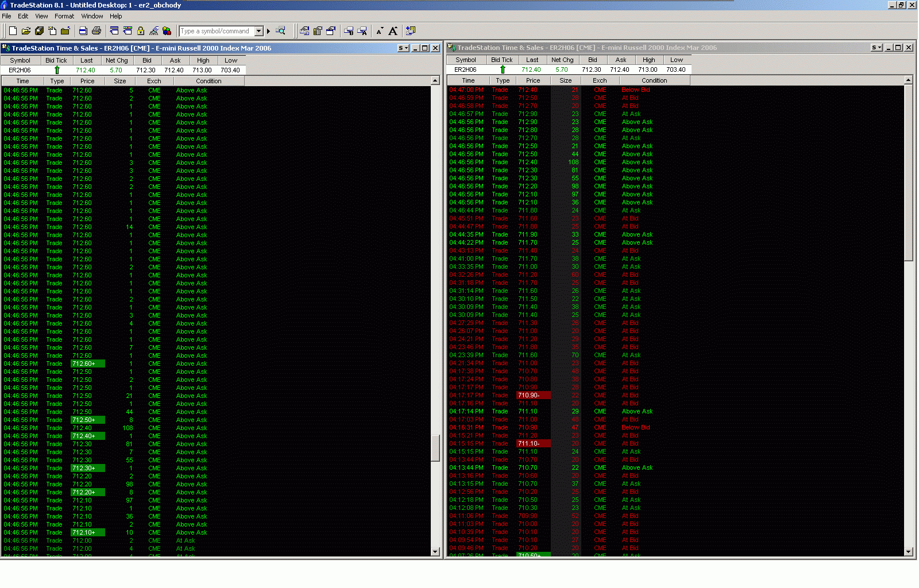Click the right window scrollbar up arrow
Image resolution: width=919 pixels, height=588 pixels.
(x=909, y=80)
